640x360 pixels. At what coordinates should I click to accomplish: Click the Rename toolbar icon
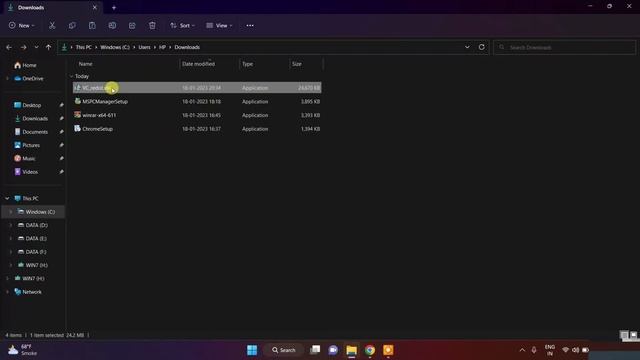click(112, 25)
